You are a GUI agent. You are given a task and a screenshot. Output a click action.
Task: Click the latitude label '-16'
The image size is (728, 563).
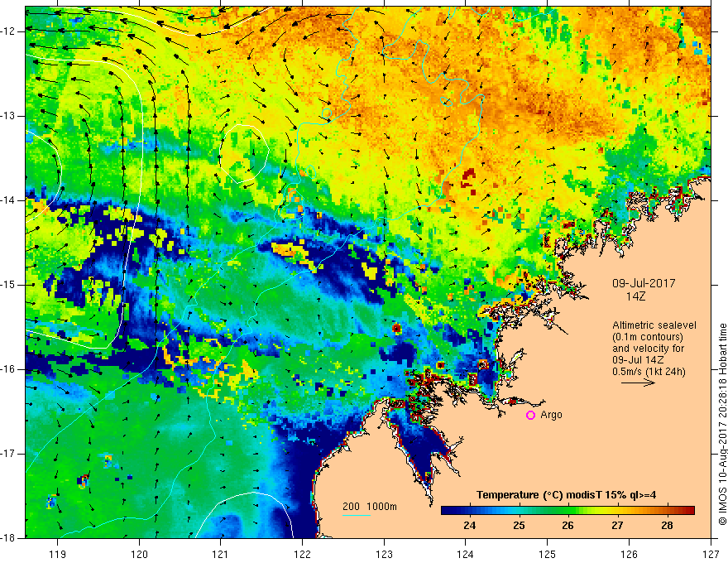pyautogui.click(x=8, y=370)
